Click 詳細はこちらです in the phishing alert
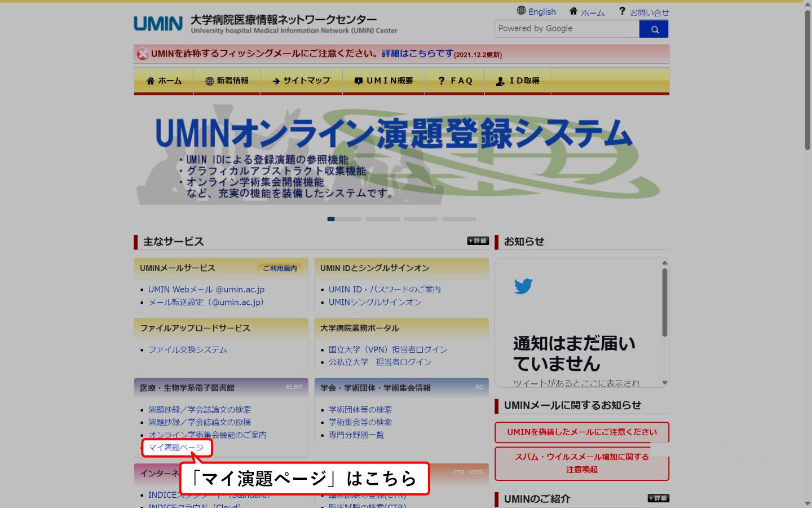Screen dimensions: 812x508 click(413, 54)
